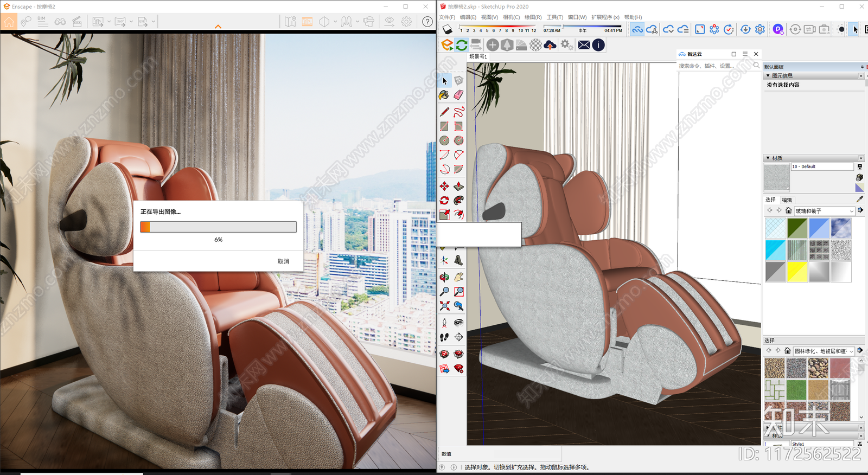
Task: Open the 扩展程序 menu
Action: [x=605, y=17]
